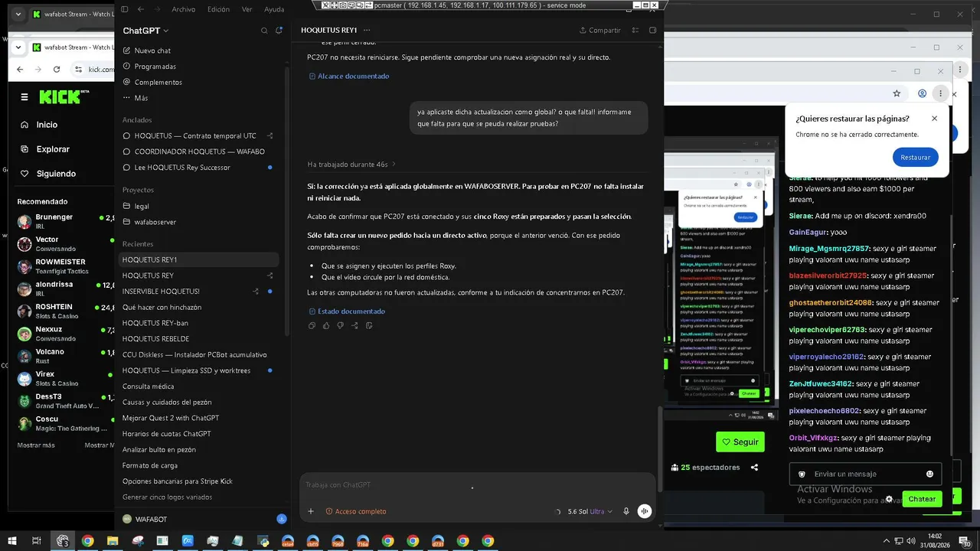Focus the Enviar un mensaje chat field
Viewport: 980px width, 551px height.
(865, 474)
